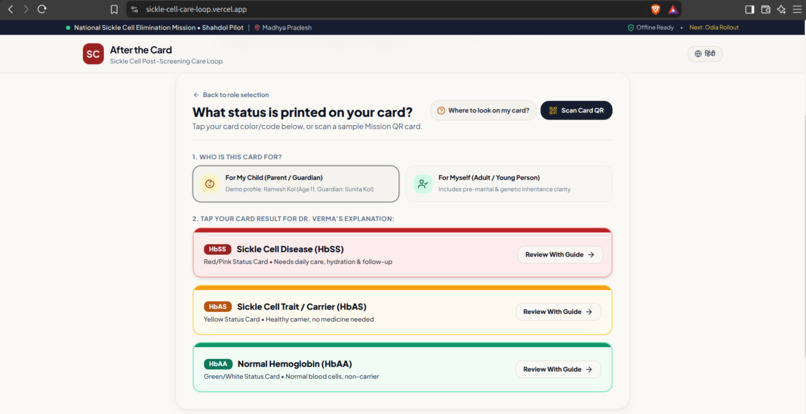Click the browser forward arrow

[26, 9]
